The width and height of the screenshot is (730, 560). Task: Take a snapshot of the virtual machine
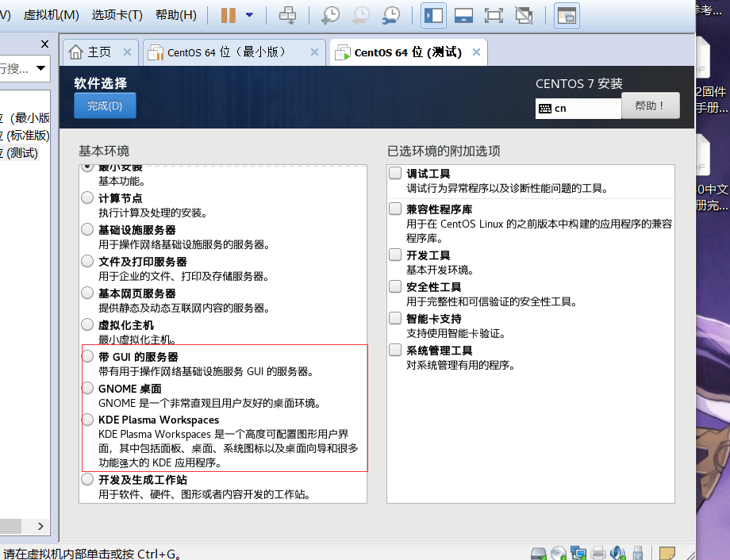pyautogui.click(x=331, y=15)
